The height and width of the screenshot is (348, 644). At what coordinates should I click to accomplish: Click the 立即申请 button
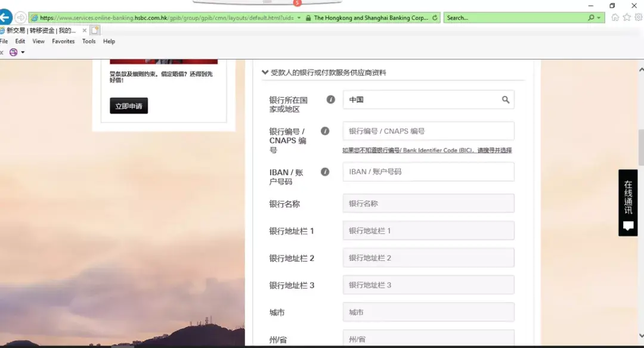coord(128,105)
